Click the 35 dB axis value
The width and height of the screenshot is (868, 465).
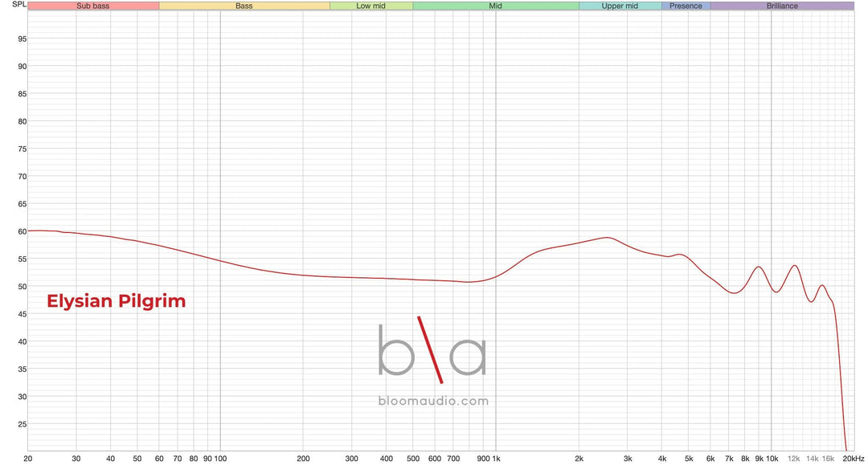23,369
